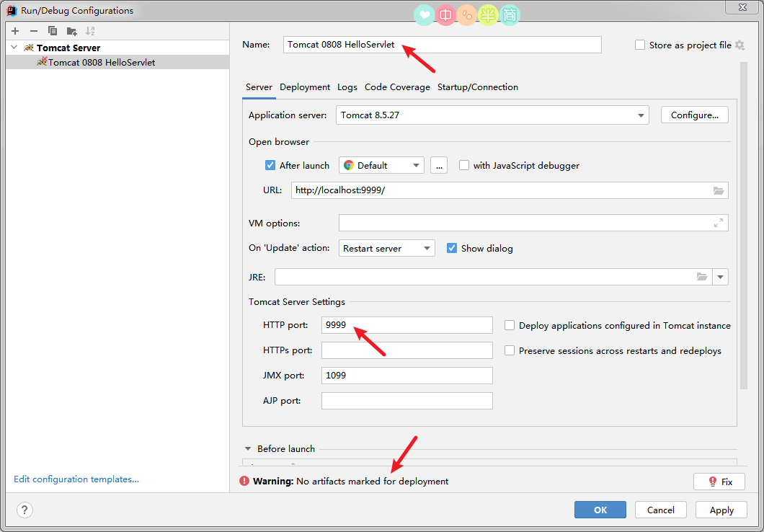Switch to the Server tab
The width and height of the screenshot is (764, 532).
[259, 87]
